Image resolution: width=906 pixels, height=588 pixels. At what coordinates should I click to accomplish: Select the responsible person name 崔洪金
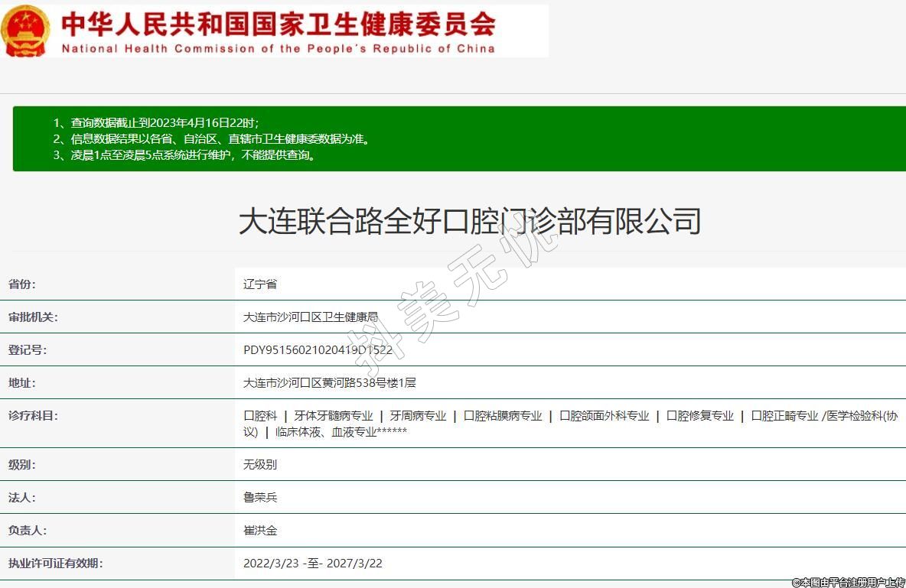pyautogui.click(x=260, y=531)
